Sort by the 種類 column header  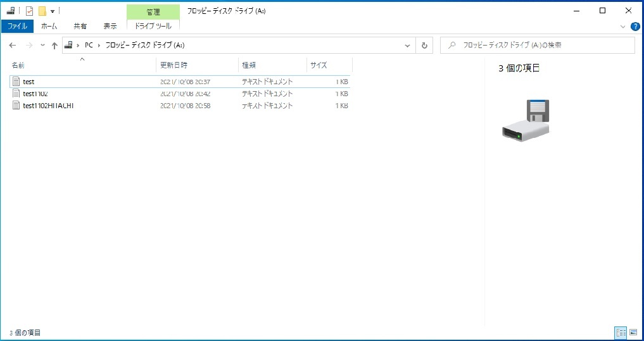(272, 65)
